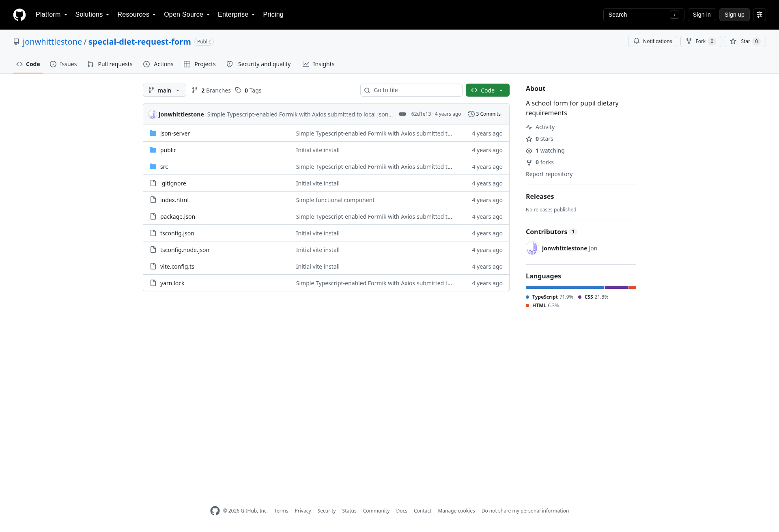This screenshot has height=532, width=779.
Task: Click jonwhittlestone avatar in commit bar
Action: pos(152,114)
